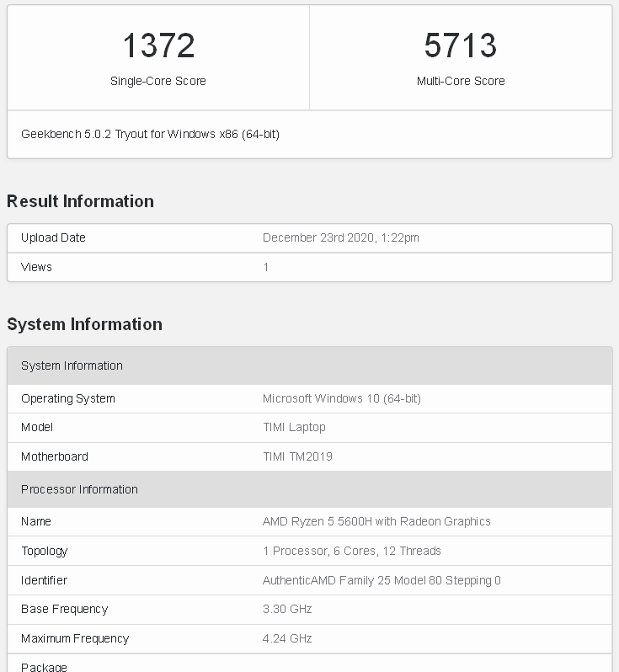
Task: Select AMD Ryzen 5 5600H processor name
Action: (x=376, y=521)
